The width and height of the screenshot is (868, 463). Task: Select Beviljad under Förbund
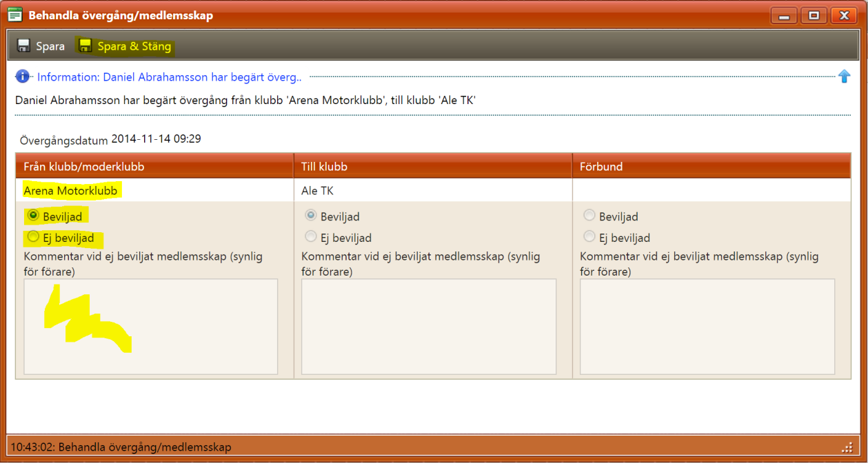[x=589, y=216]
